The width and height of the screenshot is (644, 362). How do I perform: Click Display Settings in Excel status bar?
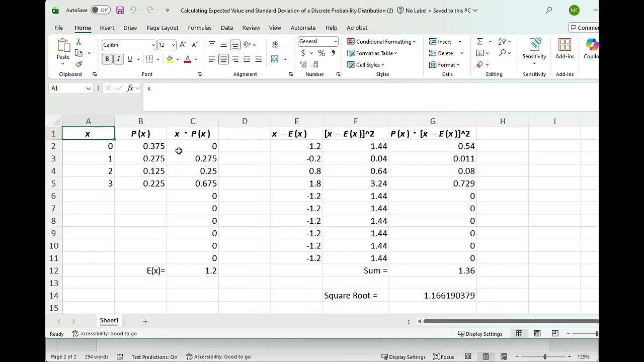pyautogui.click(x=480, y=334)
